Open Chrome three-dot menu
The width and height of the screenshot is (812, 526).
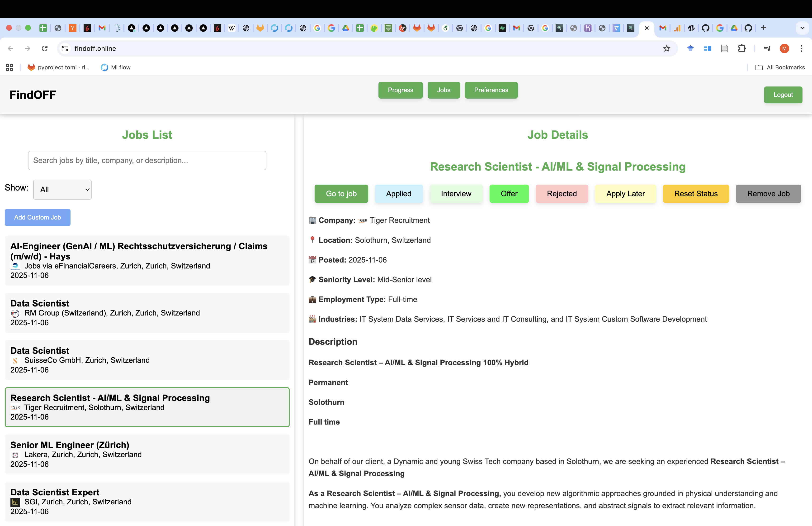coord(801,48)
